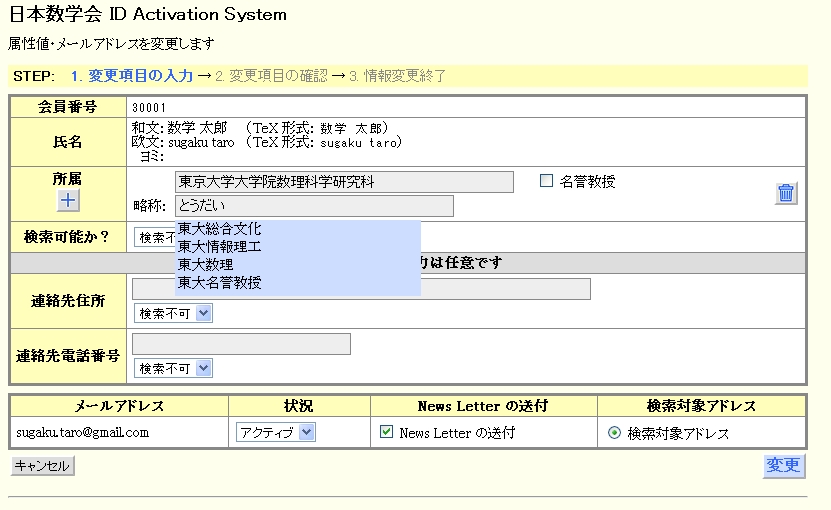This screenshot has width=831, height=510.
Task: Focus the 略称 field containing とうだい
Action: pos(313,206)
